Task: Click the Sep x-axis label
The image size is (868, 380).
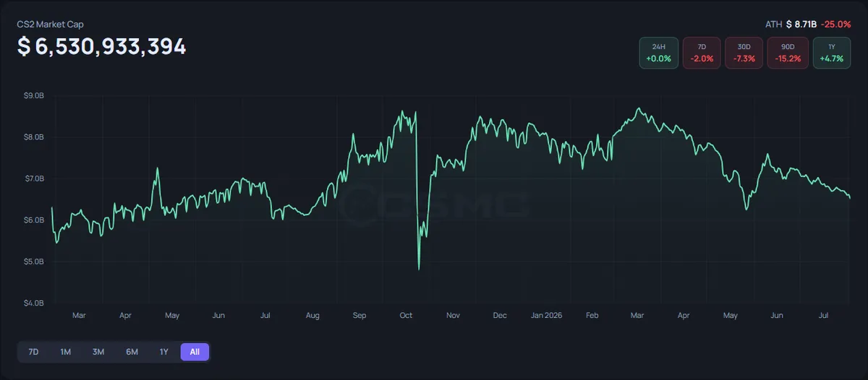Action: tap(359, 316)
